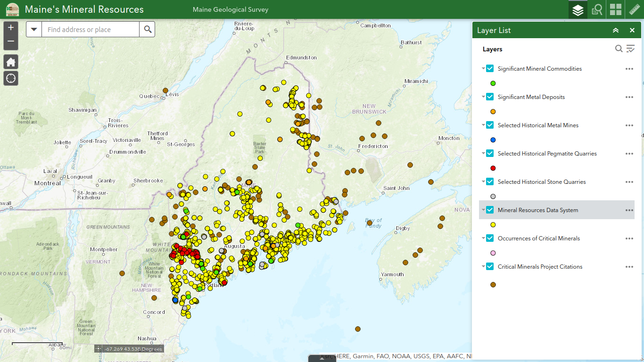
Task: Open options for Mineral Resources Data System
Action: point(629,210)
